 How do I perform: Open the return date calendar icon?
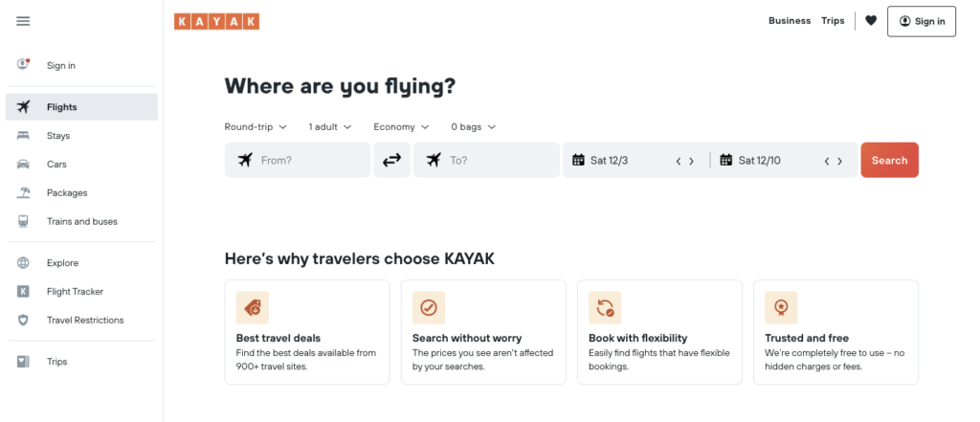726,161
